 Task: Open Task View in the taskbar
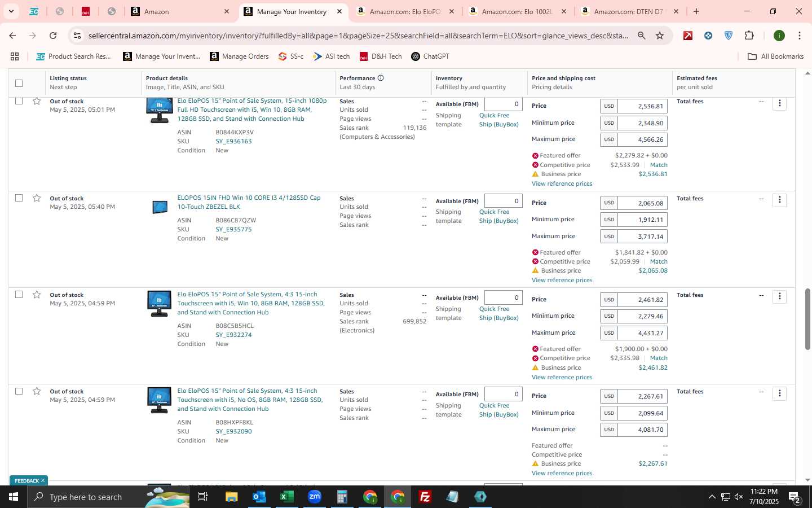[x=203, y=497]
